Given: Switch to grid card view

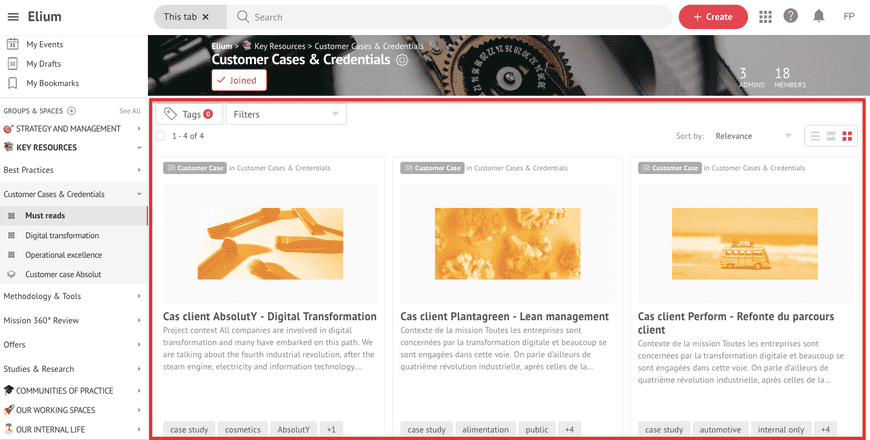Looking at the screenshot, I should tap(847, 136).
